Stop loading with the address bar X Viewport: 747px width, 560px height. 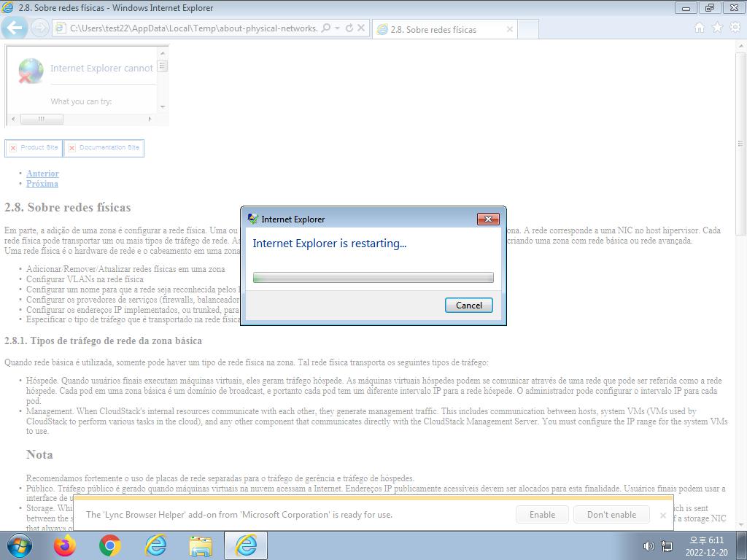[x=361, y=28]
